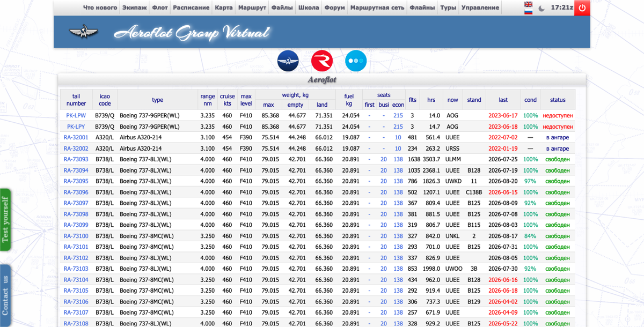The height and width of the screenshot is (327, 644).
Task: Click the 'flts' column header
Action: tap(413, 100)
